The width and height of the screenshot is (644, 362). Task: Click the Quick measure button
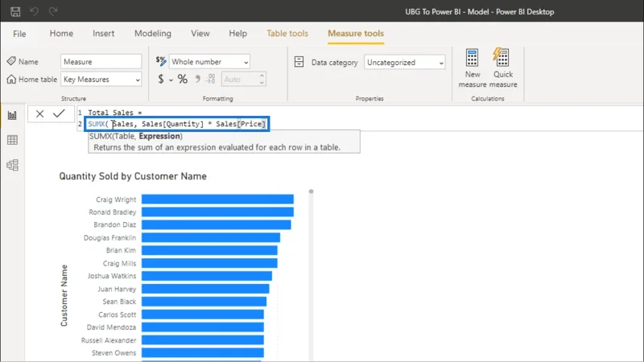coord(502,68)
